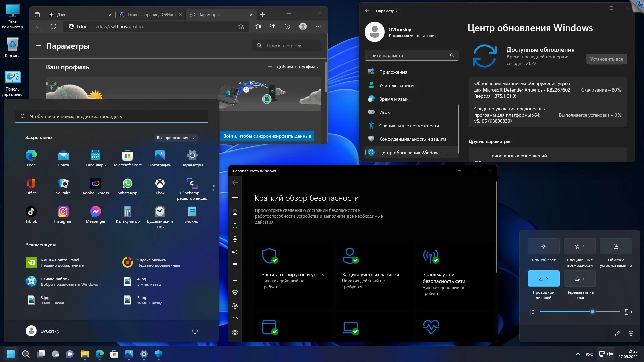Open Adobe Express pinned app
644x362 pixels.
tap(95, 184)
